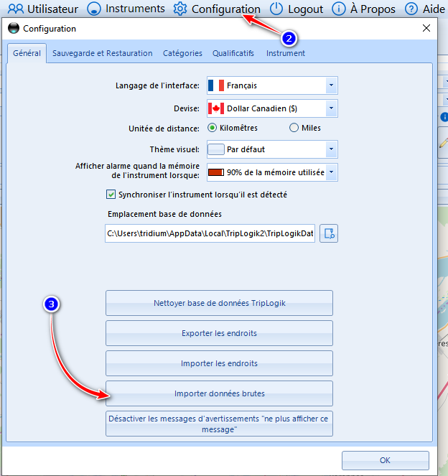The image size is (448, 476).
Task: Browse for database location folder icon
Action: [329, 233]
